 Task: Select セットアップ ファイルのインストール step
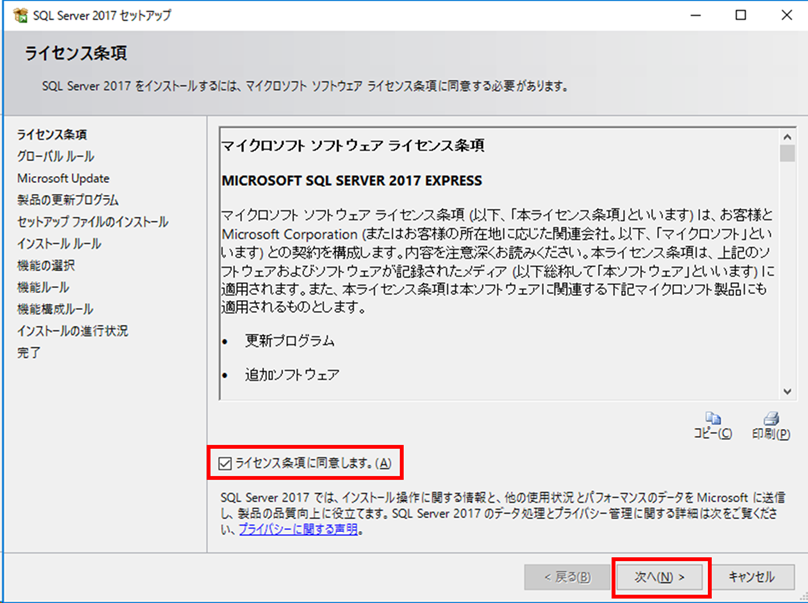pyautogui.click(x=93, y=222)
